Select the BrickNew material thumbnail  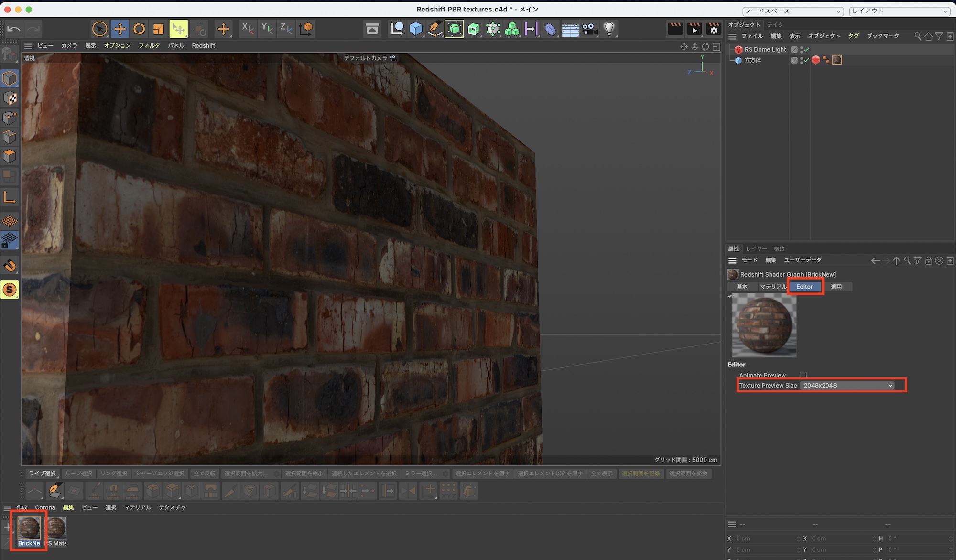point(29,528)
